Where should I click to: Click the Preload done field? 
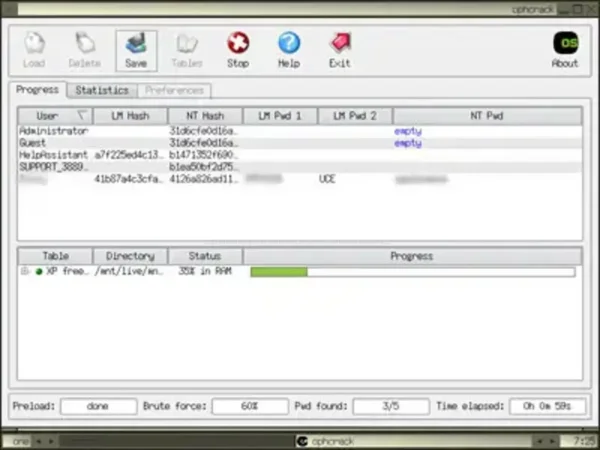[x=98, y=406]
